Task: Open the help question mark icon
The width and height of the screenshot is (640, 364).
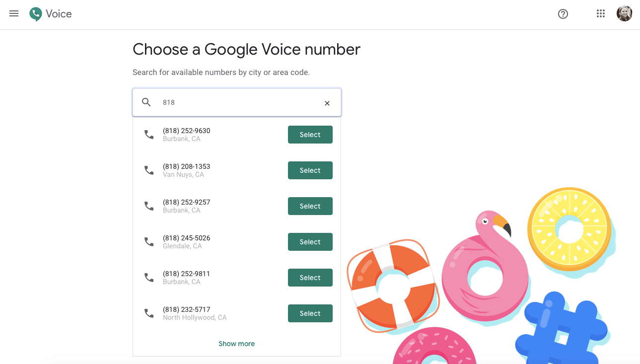Action: point(563,14)
